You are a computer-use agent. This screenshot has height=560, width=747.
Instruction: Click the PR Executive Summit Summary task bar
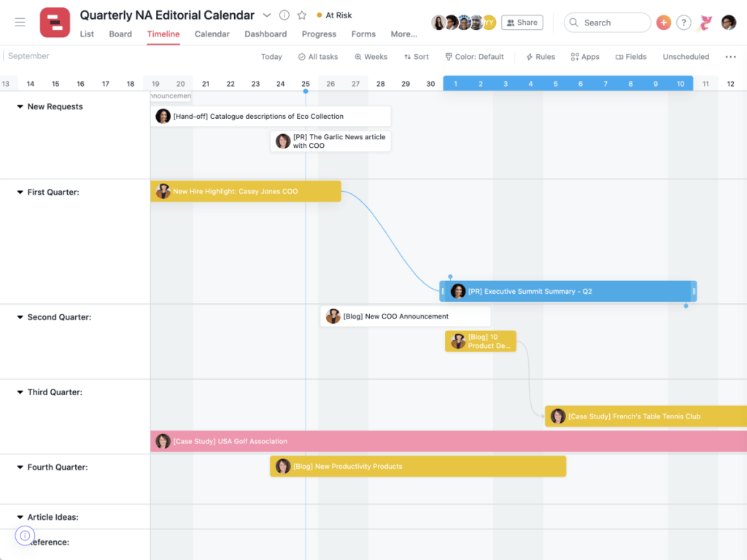pos(568,290)
